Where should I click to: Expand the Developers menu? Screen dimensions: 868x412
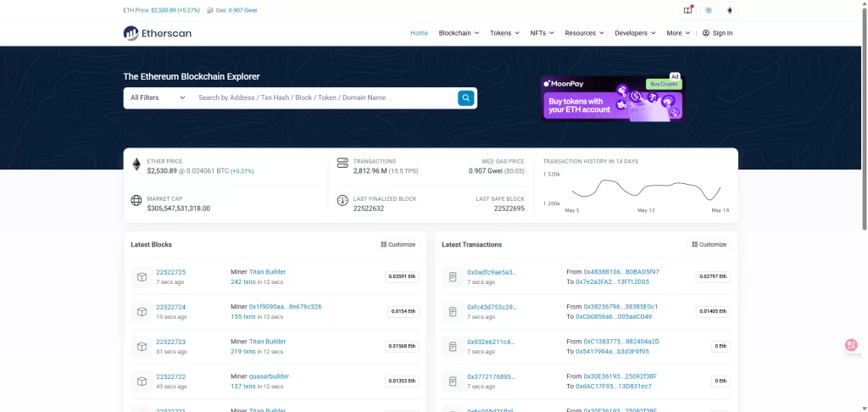click(x=635, y=33)
